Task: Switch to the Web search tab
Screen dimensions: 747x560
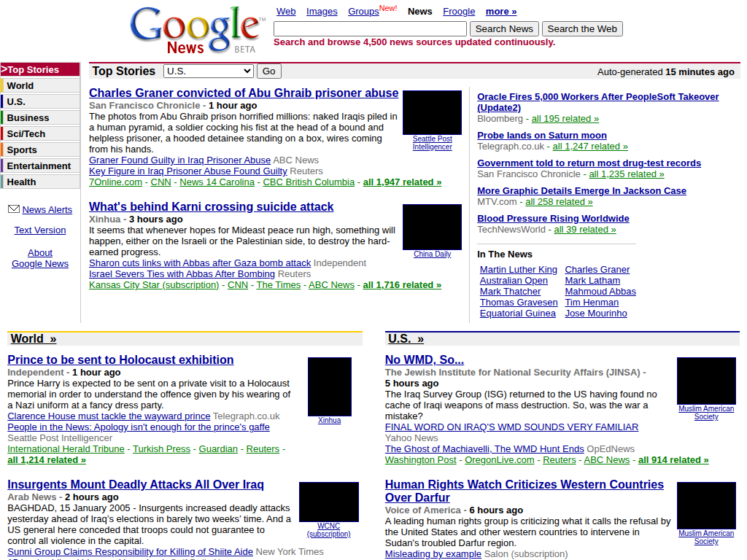Action: pos(286,12)
